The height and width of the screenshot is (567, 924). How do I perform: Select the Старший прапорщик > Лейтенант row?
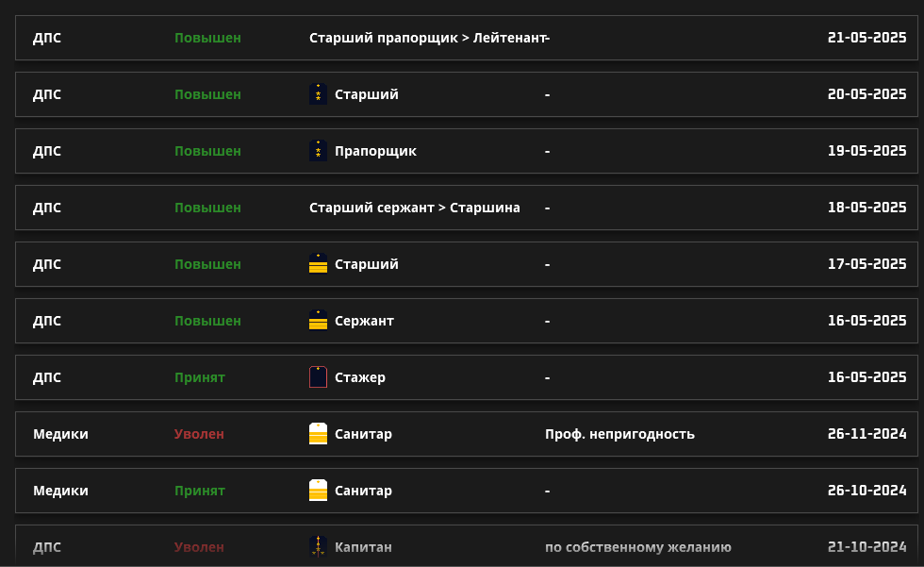466,38
